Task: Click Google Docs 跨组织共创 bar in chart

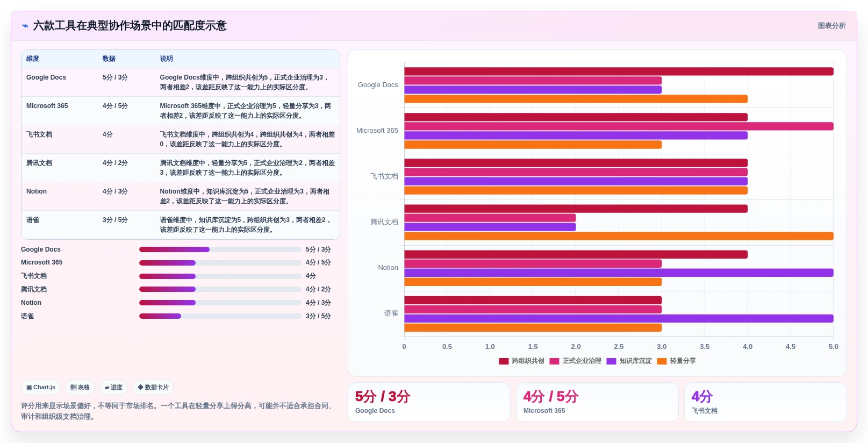Action: (619, 72)
